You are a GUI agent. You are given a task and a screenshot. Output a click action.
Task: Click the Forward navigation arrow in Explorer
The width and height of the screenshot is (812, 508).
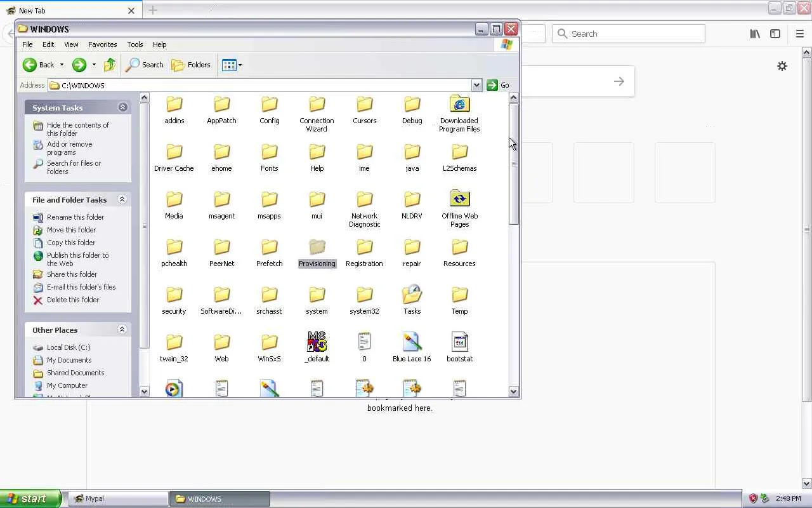click(x=79, y=65)
